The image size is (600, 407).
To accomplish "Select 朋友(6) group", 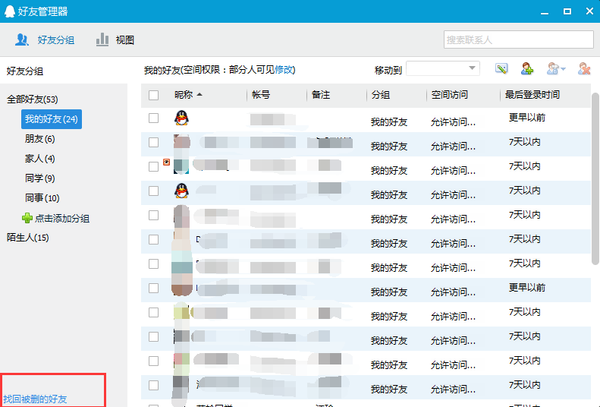I will (x=40, y=139).
